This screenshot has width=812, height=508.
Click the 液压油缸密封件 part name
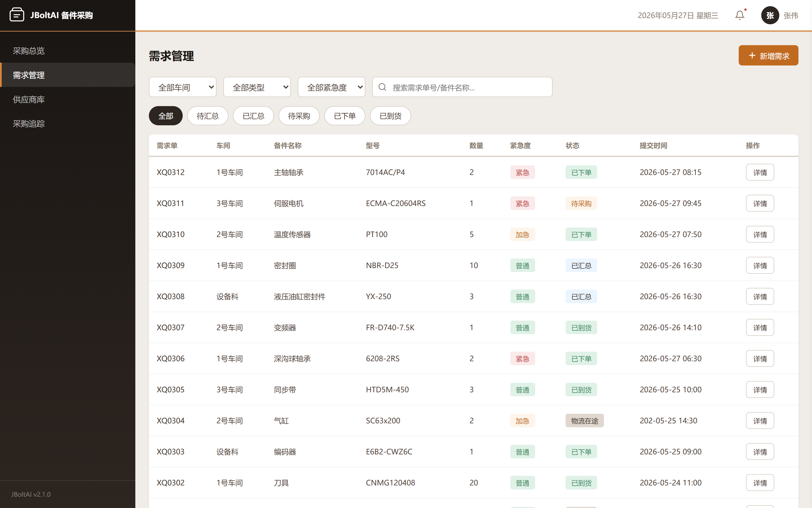pos(300,296)
